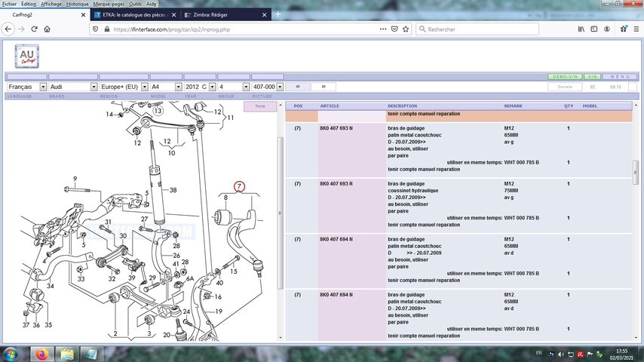644x362 pixels.
Task: Reload the page with the refresh icon
Action: (x=34, y=29)
